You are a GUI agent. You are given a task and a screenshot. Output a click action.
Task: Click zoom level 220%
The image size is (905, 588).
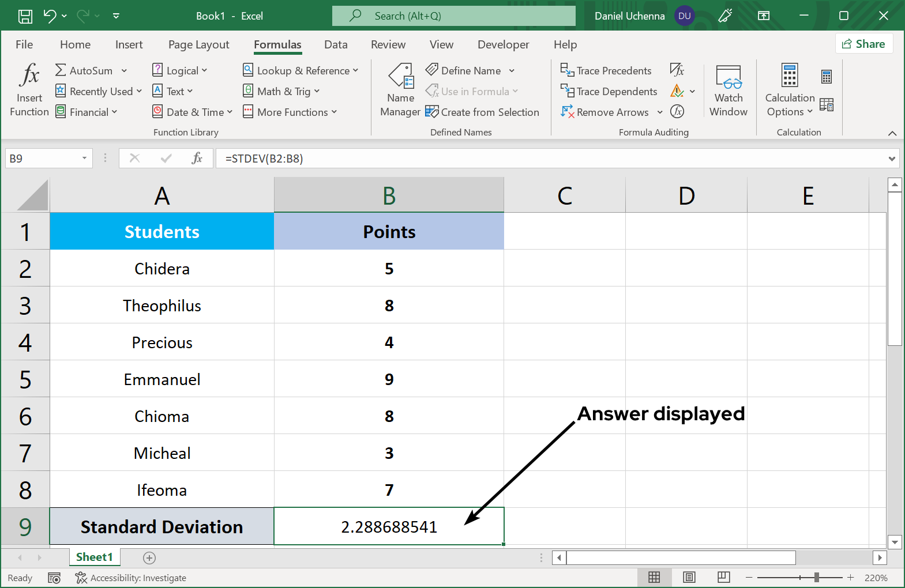click(x=876, y=578)
